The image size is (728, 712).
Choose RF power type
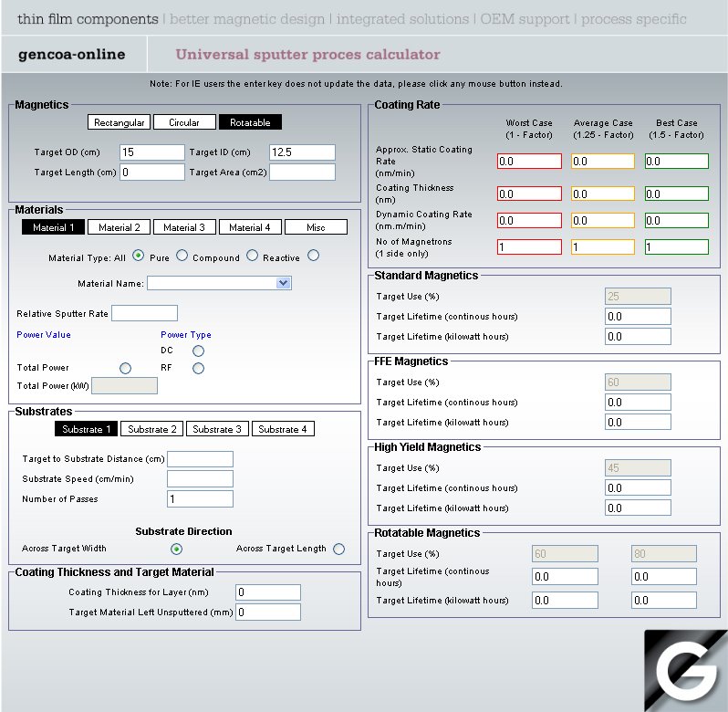(x=198, y=368)
